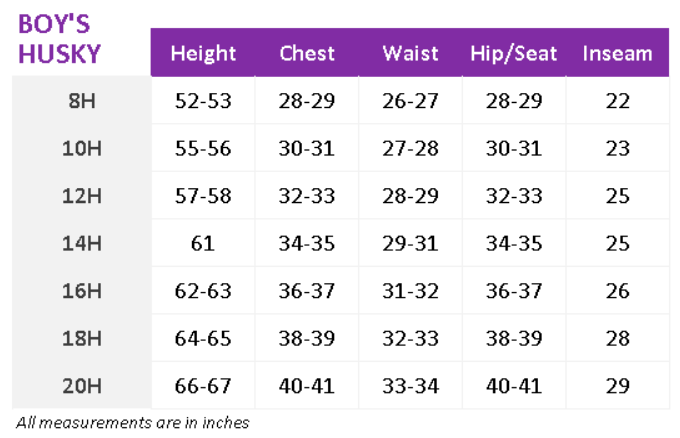Click the 8H inseam cell showing 22
The width and height of the screenshot is (680, 438).
click(617, 101)
